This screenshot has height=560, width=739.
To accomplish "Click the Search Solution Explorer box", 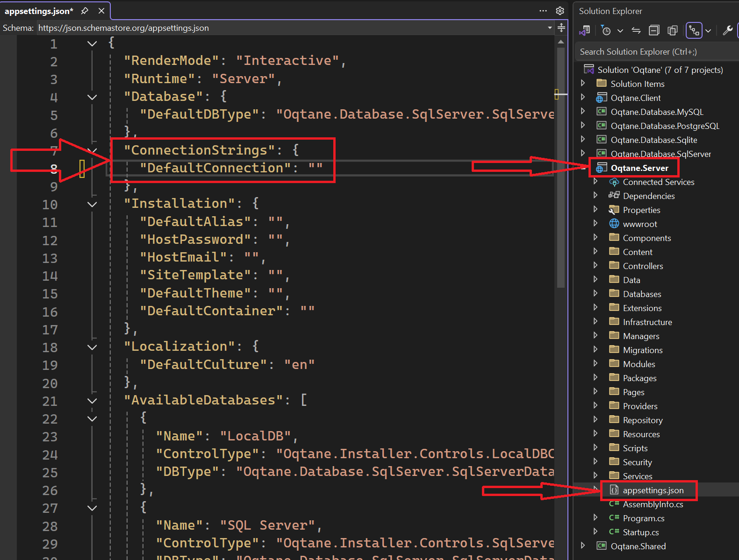I will click(656, 52).
